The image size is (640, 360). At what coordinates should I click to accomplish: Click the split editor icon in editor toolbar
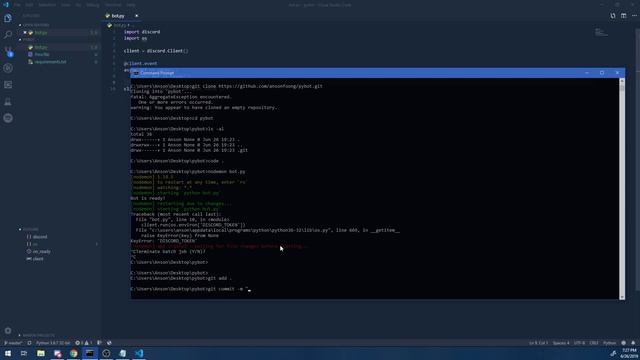[613, 16]
